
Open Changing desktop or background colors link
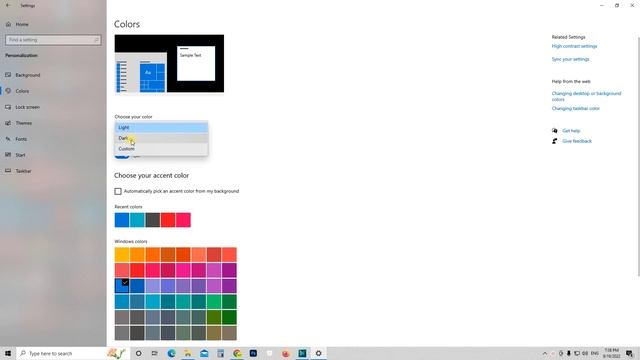pos(586,96)
